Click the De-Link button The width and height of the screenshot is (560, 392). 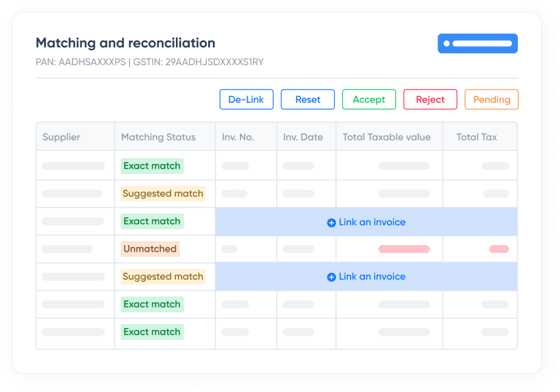point(246,99)
